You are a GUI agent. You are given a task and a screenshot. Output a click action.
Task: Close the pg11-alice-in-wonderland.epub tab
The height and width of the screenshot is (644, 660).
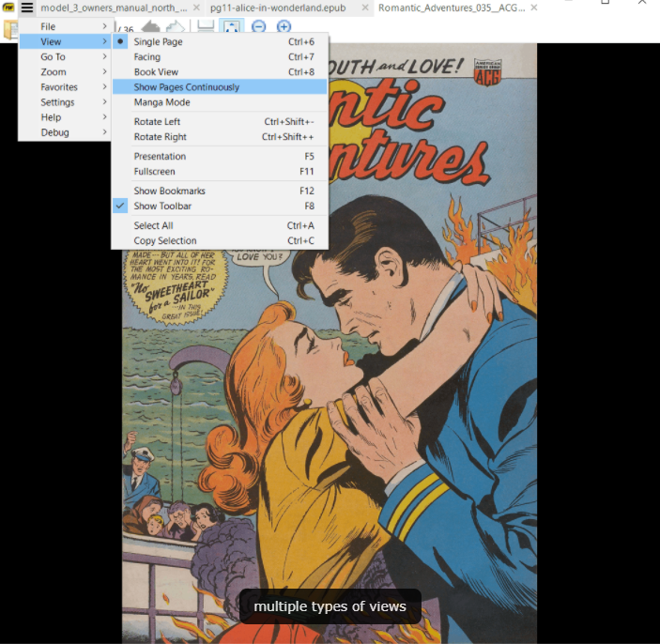pyautogui.click(x=365, y=8)
